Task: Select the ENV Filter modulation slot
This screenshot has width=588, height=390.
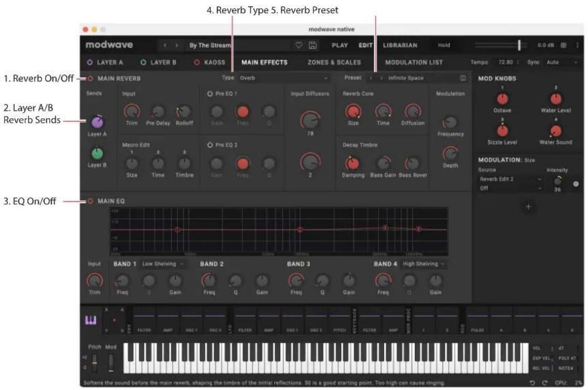Action: pos(144,321)
